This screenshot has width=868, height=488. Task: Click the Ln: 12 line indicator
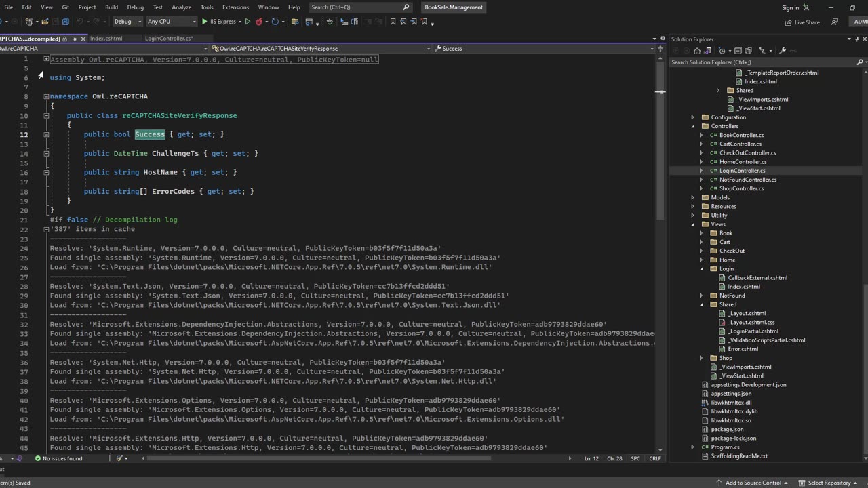(x=591, y=459)
